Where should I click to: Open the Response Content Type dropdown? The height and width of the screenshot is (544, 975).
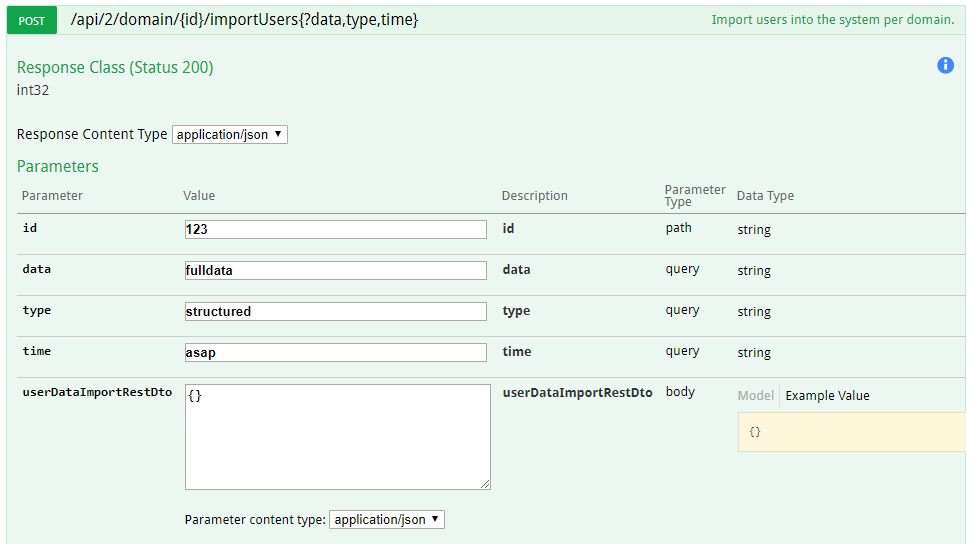(x=229, y=134)
